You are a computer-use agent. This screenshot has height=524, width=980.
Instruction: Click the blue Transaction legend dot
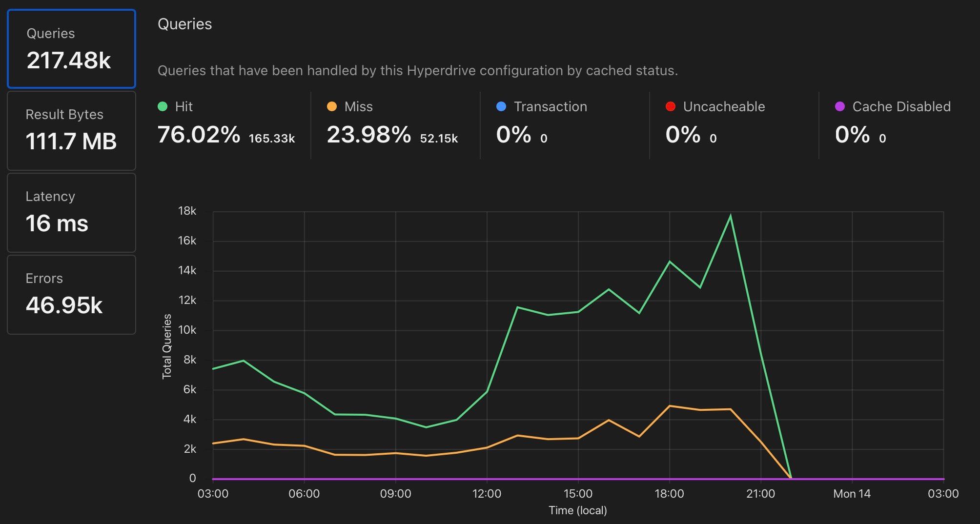pos(501,107)
